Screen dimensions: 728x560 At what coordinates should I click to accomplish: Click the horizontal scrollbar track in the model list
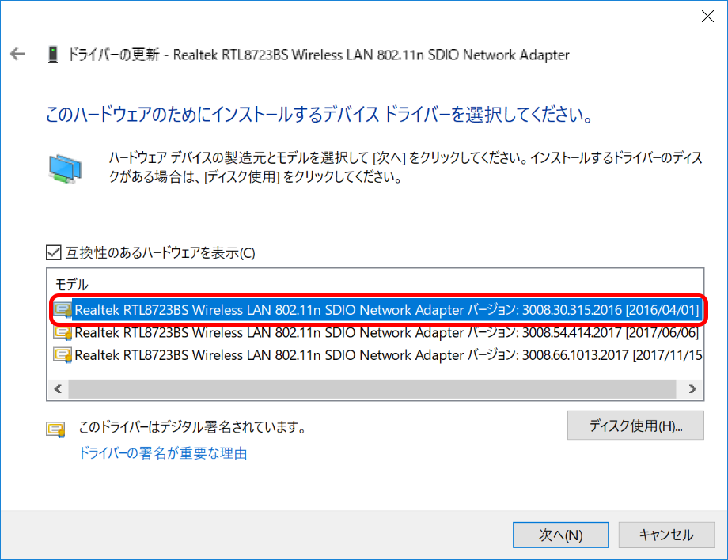pos(372,389)
